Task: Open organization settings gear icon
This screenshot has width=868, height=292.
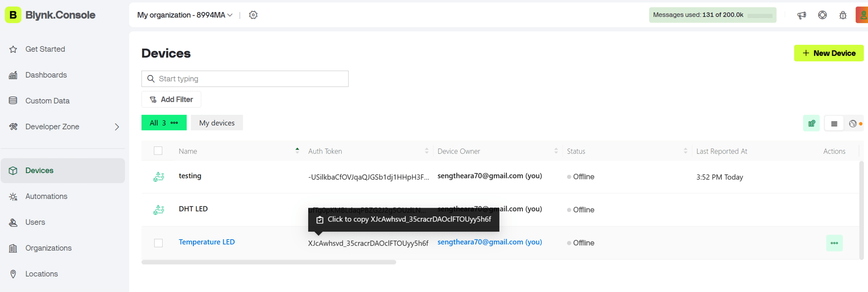Action: click(x=253, y=15)
